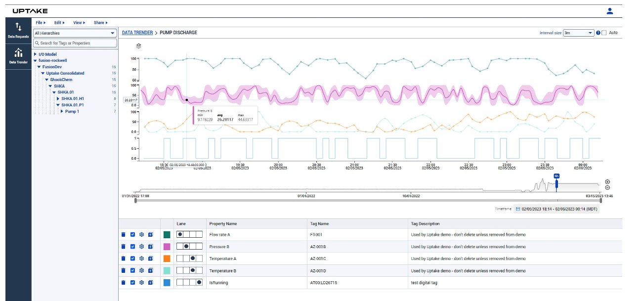
Task: Set lane selector for IsRunning
Action: point(190,282)
